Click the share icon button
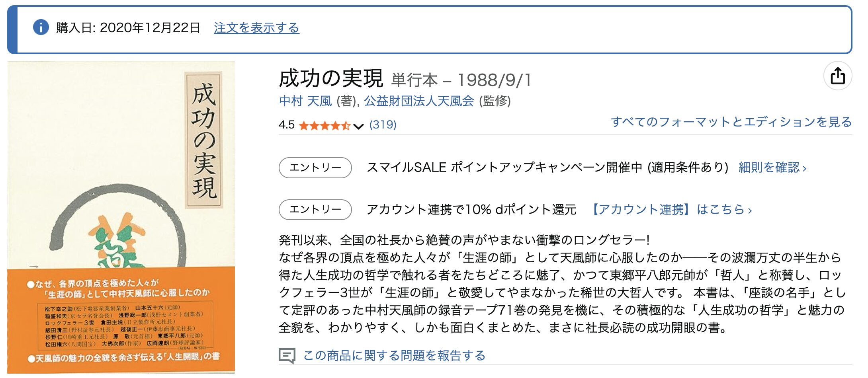 837,76
